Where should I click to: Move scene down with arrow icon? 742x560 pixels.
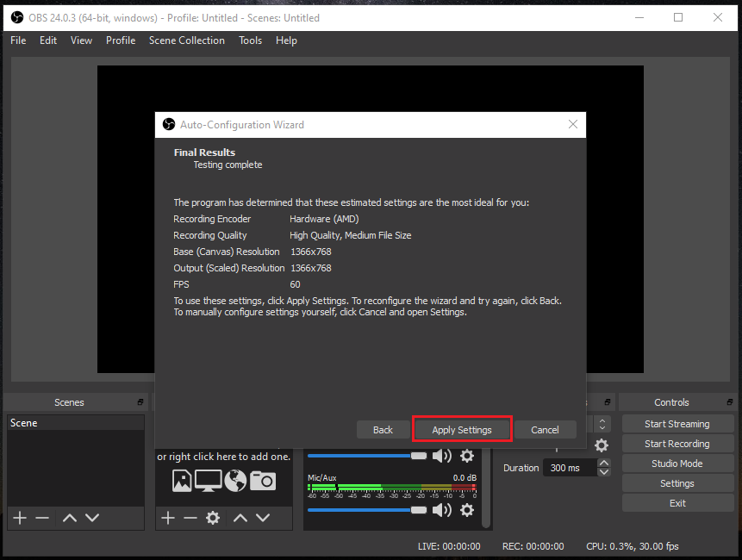92,518
